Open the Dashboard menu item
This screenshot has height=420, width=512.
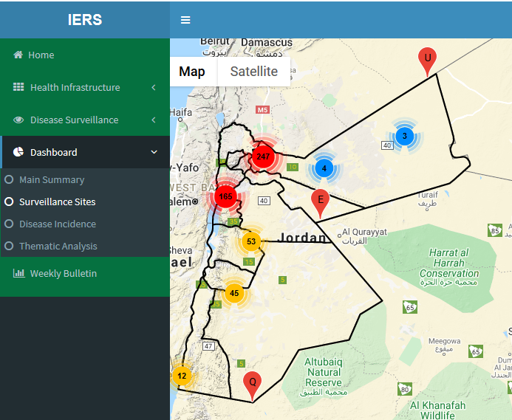tap(85, 152)
